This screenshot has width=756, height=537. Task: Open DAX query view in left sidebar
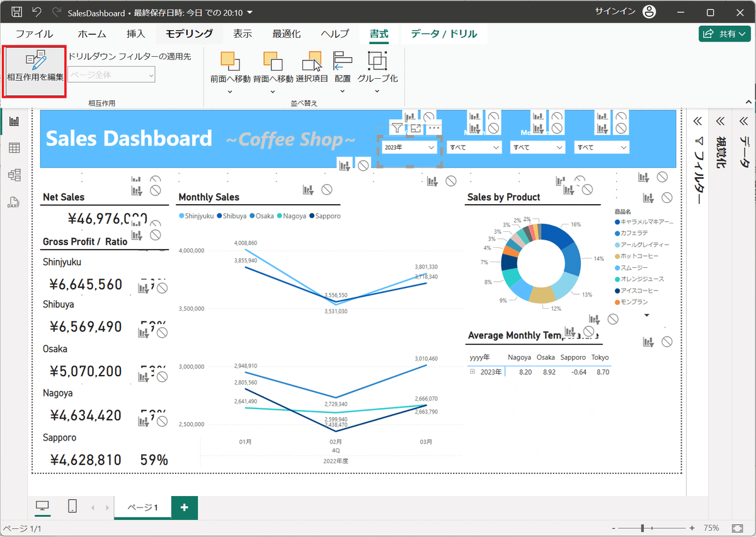point(14,202)
